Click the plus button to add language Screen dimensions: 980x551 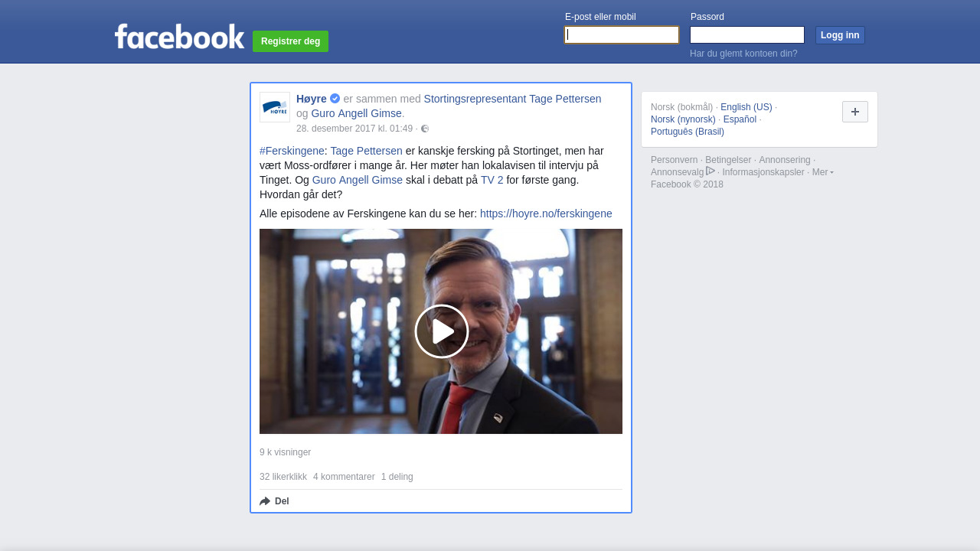point(854,112)
